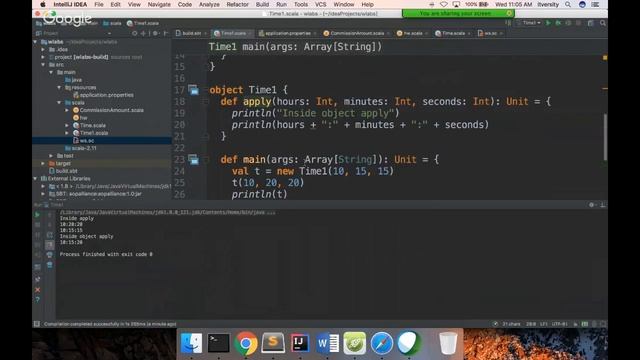The height and width of the screenshot is (360, 640).
Task: Open Microsoft Word from the Dock
Action: pyautogui.click(x=327, y=343)
